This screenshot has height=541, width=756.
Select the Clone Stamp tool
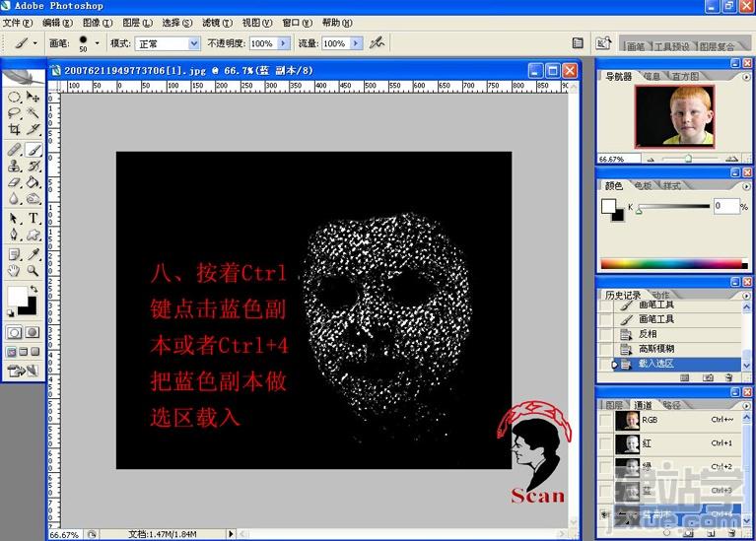[15, 167]
